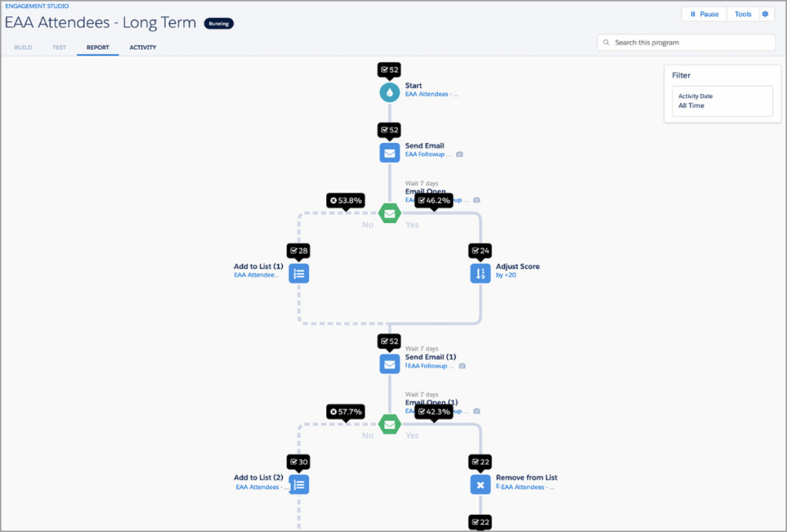
Task: Open the Activity tab
Action: coord(143,48)
